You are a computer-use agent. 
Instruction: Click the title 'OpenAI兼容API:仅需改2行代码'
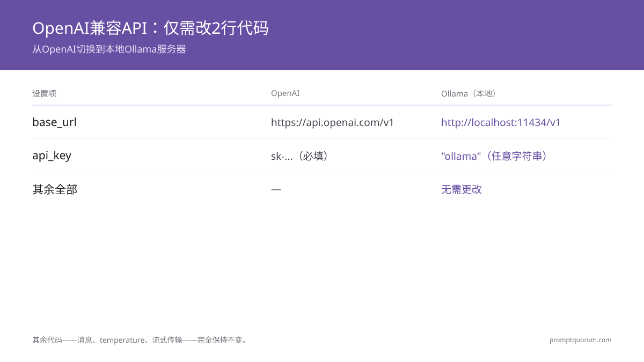(x=150, y=28)
